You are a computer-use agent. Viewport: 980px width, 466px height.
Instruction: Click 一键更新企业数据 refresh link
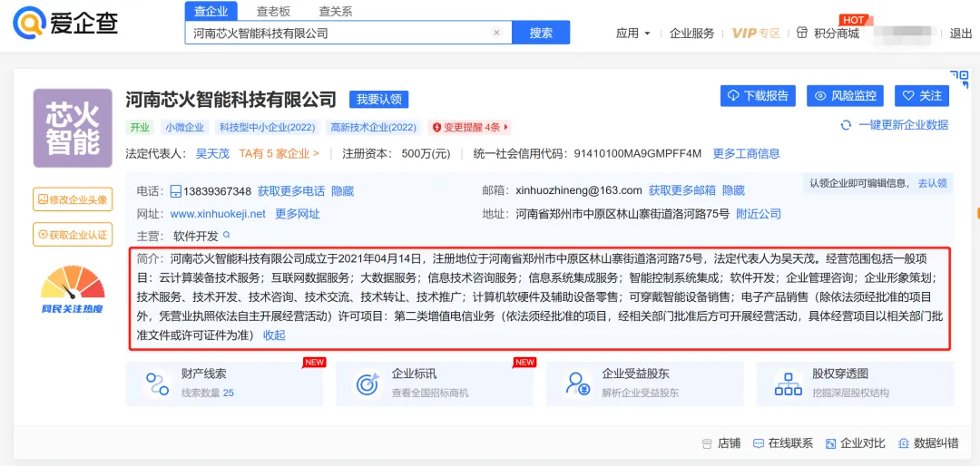pyautogui.click(x=895, y=125)
